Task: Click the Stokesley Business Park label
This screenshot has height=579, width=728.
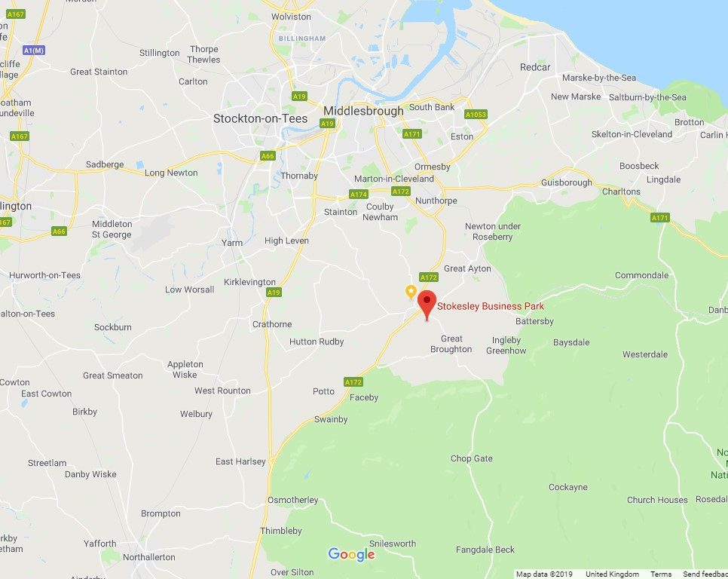Action: (x=491, y=306)
